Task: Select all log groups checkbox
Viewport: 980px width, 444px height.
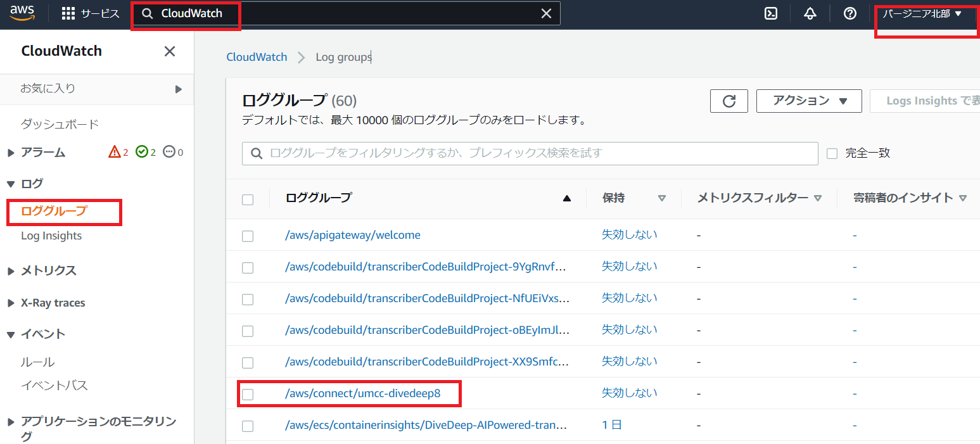Action: (x=248, y=200)
